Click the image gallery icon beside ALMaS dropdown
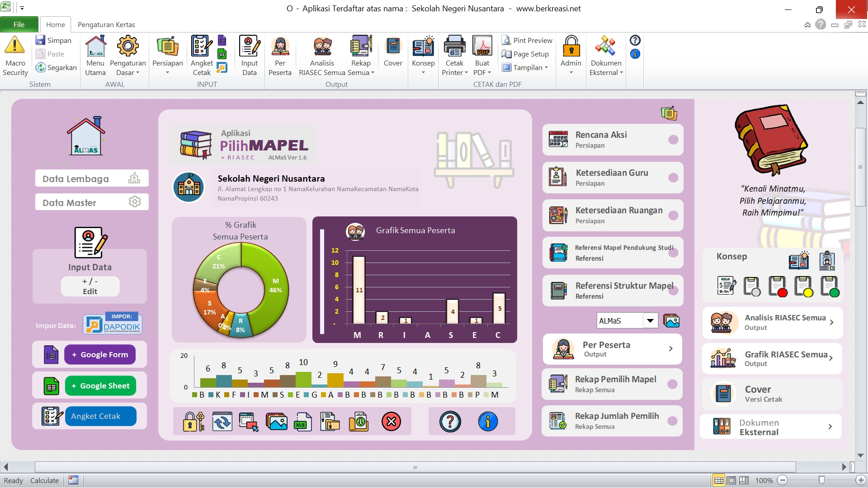Screen dimensions: 868x488 click(x=671, y=321)
